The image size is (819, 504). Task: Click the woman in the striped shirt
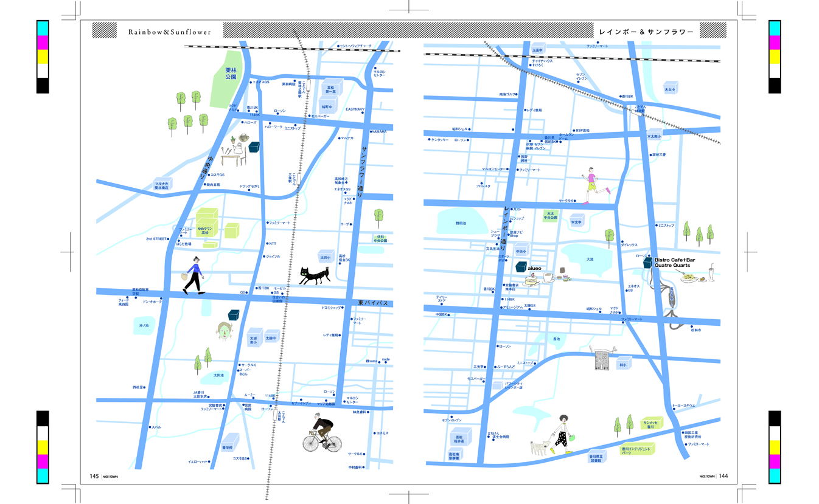click(194, 275)
